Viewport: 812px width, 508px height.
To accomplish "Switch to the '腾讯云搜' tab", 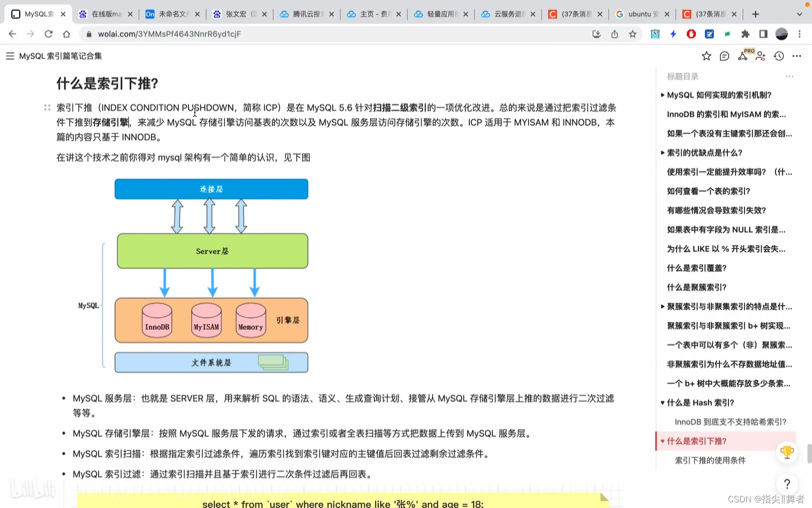I will click(307, 14).
